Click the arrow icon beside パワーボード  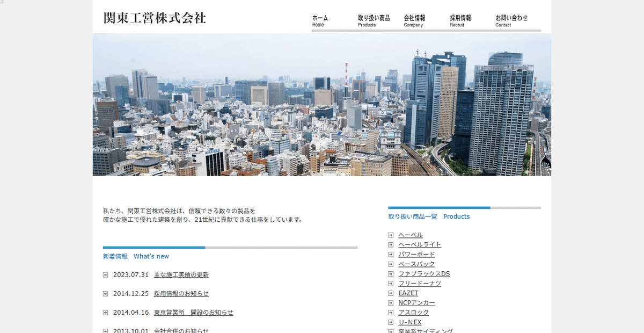click(391, 254)
